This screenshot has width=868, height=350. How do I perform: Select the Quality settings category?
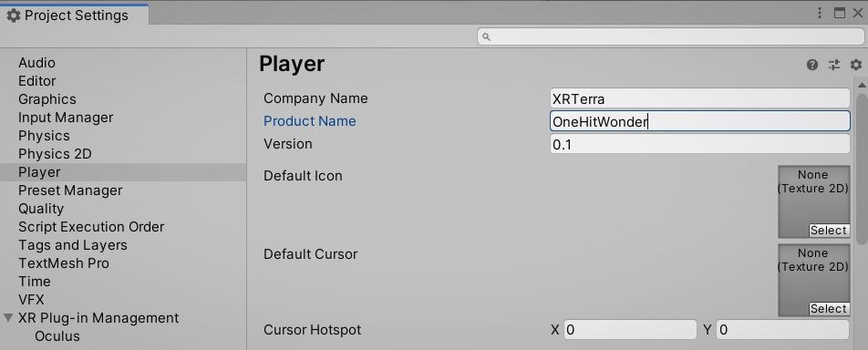[41, 209]
